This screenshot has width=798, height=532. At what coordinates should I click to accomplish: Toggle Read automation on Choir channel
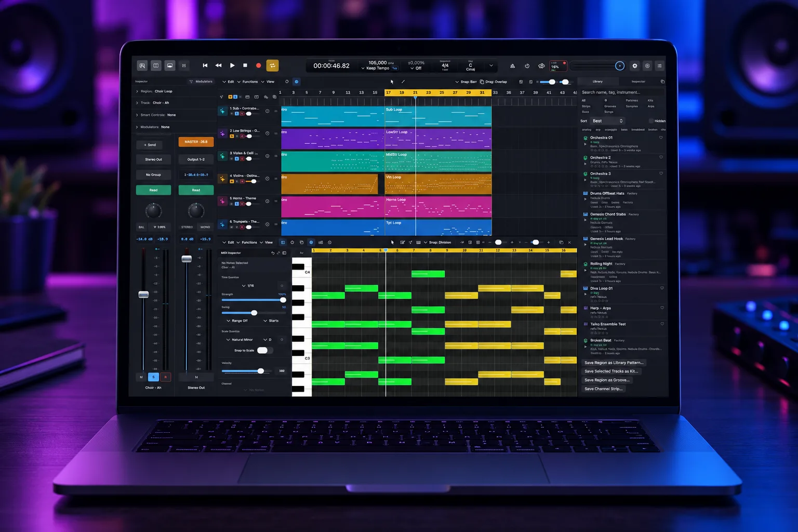153,190
